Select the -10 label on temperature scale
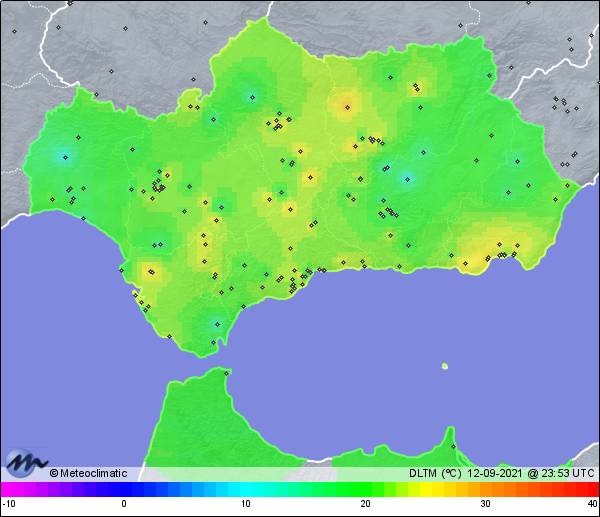Image resolution: width=600 pixels, height=517 pixels. click(8, 503)
